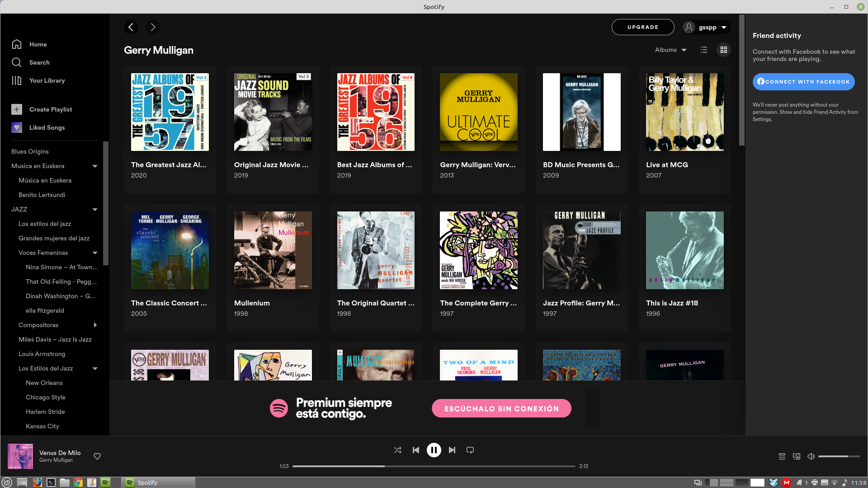Click the network tray icon
868x488 pixels.
pos(835,483)
